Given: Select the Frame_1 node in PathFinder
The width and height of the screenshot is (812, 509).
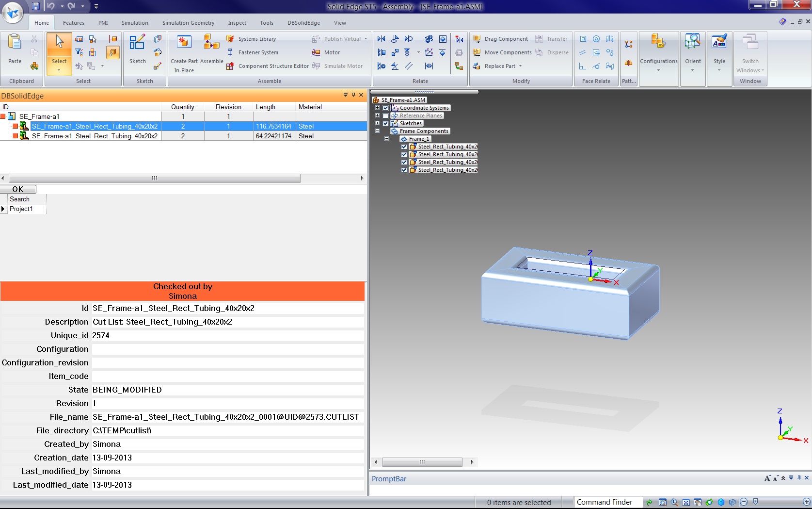Looking at the screenshot, I should (x=415, y=139).
